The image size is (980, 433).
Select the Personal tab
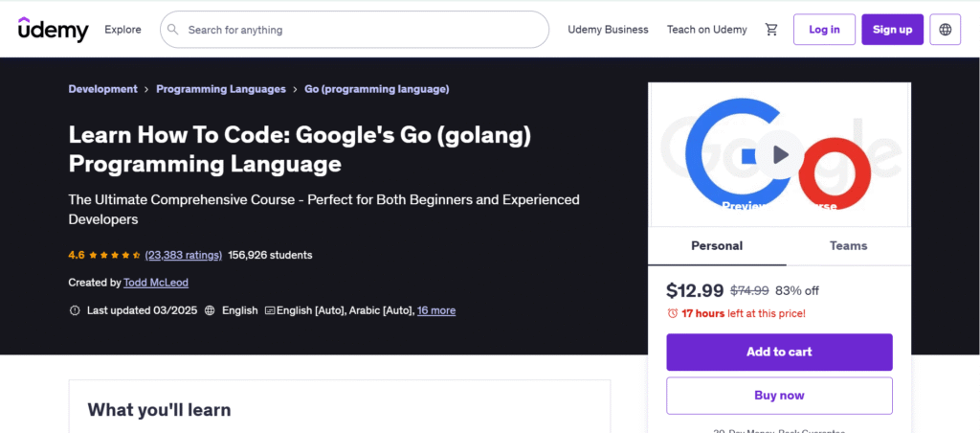pos(717,246)
